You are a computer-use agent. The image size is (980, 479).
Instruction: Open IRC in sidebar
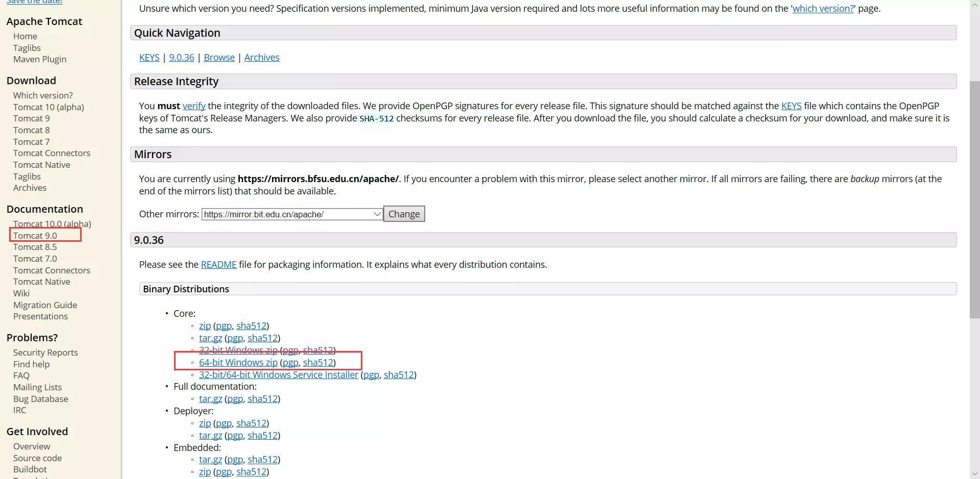19,410
